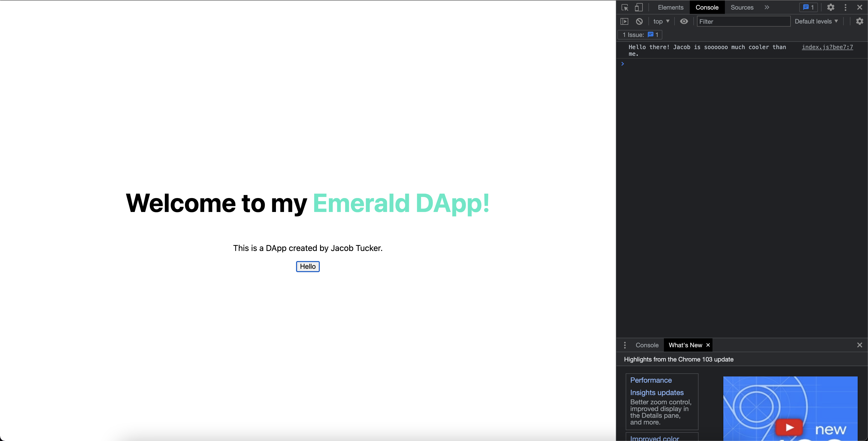The width and height of the screenshot is (868, 441).
Task: Expand more DevTools tabs chevron
Action: click(766, 7)
